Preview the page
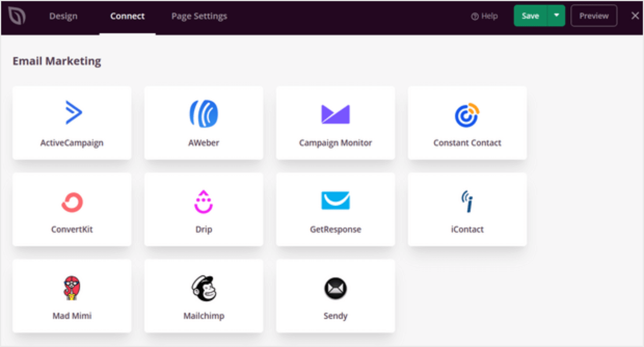 594,15
